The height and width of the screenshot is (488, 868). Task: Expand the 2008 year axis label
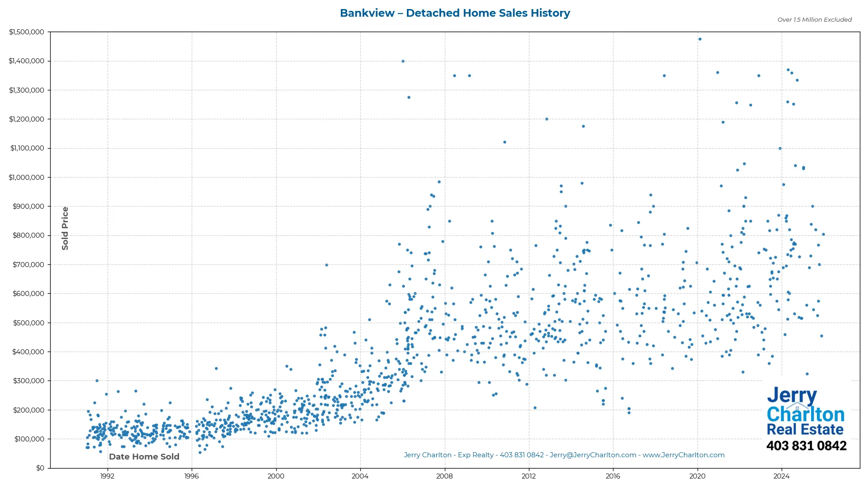(444, 476)
